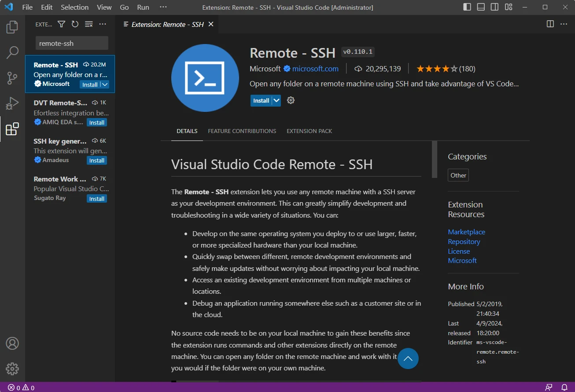
Task: Toggle the secondary side bar layout button
Action: pos(494,7)
